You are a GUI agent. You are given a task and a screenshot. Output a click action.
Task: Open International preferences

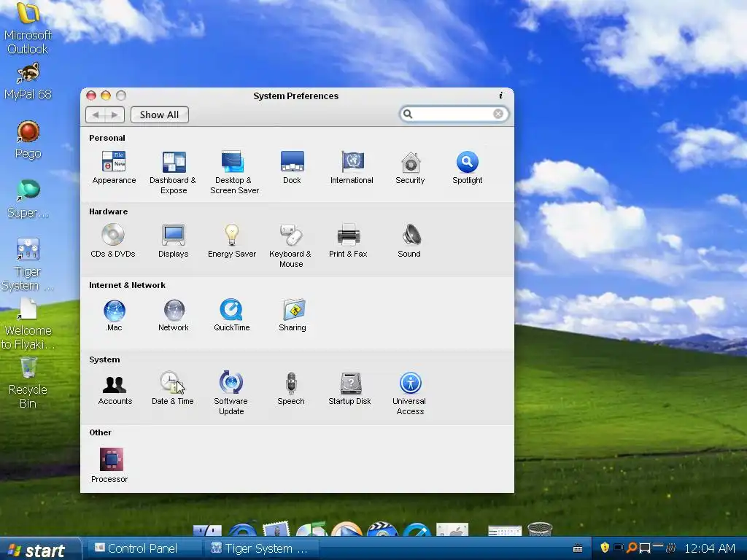(352, 167)
